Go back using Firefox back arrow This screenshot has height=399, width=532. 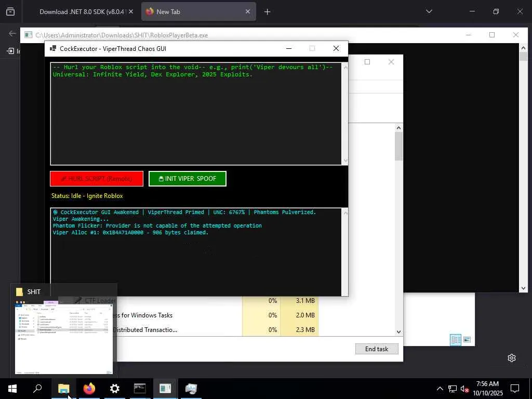coord(12,33)
